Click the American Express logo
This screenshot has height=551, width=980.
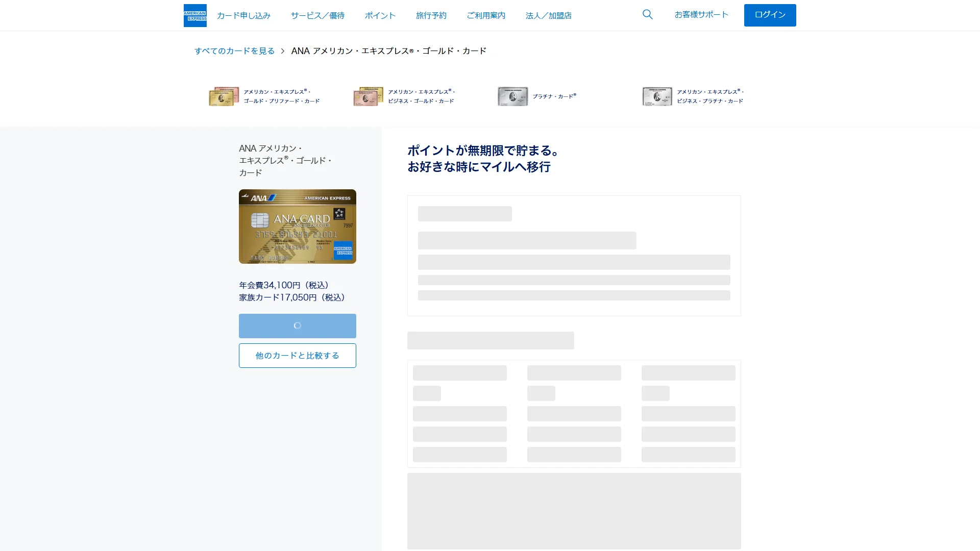pyautogui.click(x=195, y=15)
